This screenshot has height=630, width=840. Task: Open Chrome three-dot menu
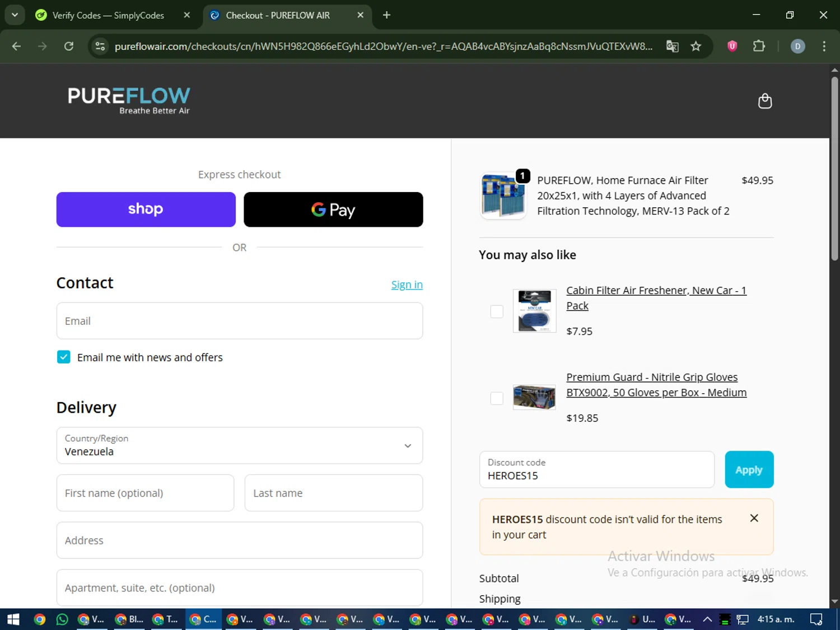(824, 46)
